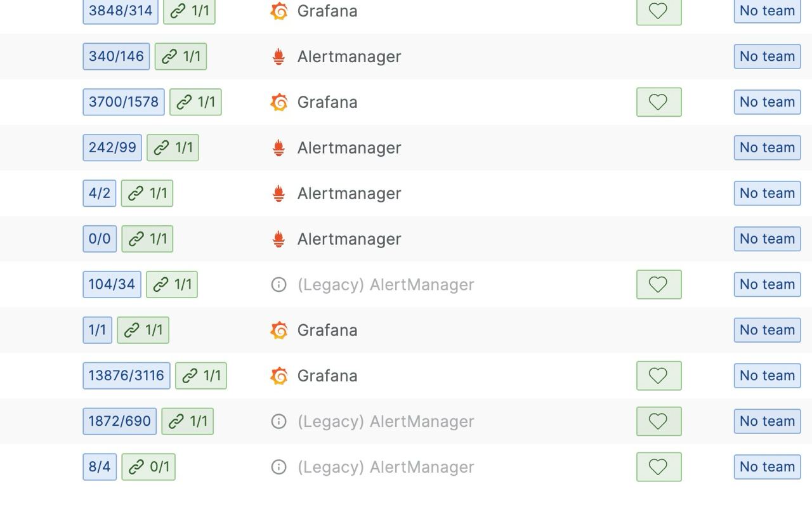
Task: Toggle the heart favorite on the top Grafana row
Action: (658, 11)
